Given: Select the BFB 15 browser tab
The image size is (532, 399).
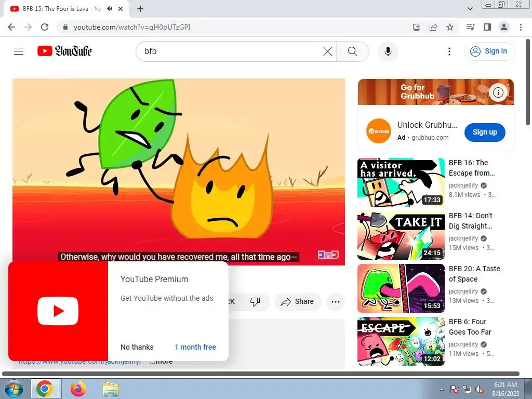Looking at the screenshot, I should 66,9.
